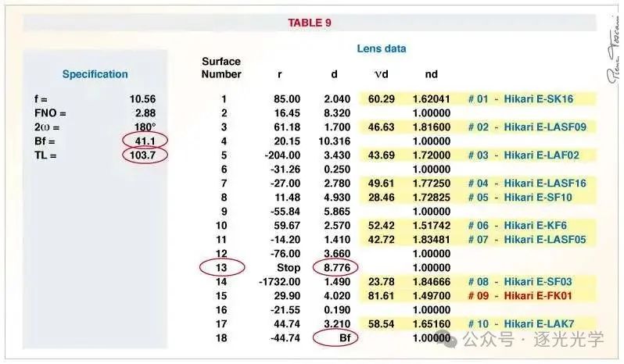The height and width of the screenshot is (364, 624).
Task: Click the Lens data heading
Action: [382, 48]
